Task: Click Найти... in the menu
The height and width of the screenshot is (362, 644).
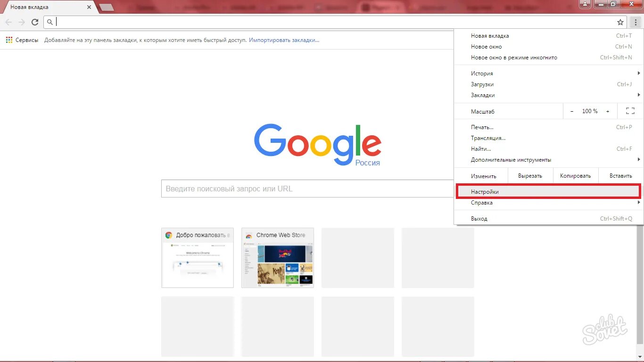Action: click(x=548, y=149)
